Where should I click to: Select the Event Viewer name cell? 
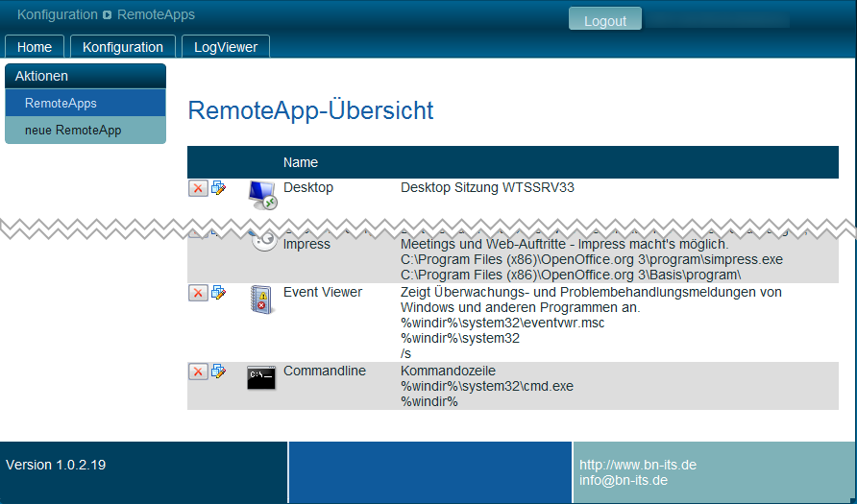(323, 292)
